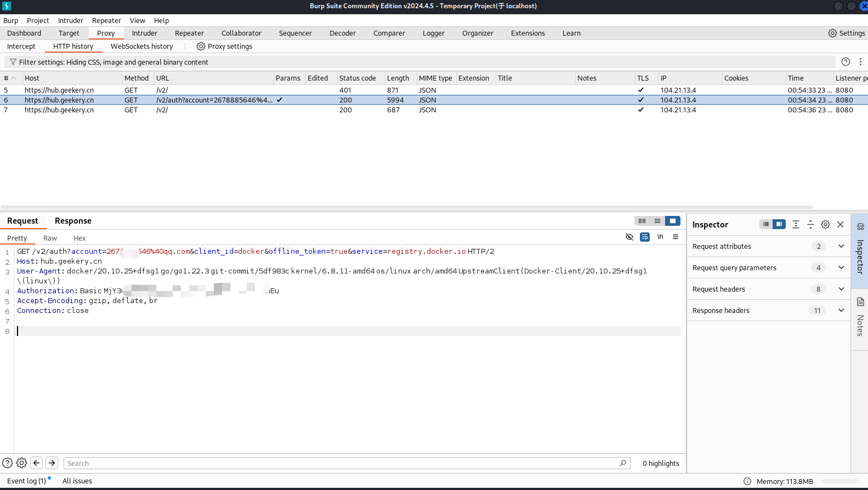
Task: Click the hide-eye visibility icon in editor
Action: (x=629, y=237)
